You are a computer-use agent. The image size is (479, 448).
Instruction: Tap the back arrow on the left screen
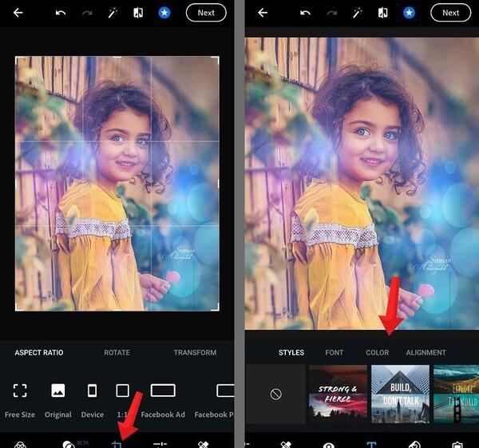(x=18, y=13)
